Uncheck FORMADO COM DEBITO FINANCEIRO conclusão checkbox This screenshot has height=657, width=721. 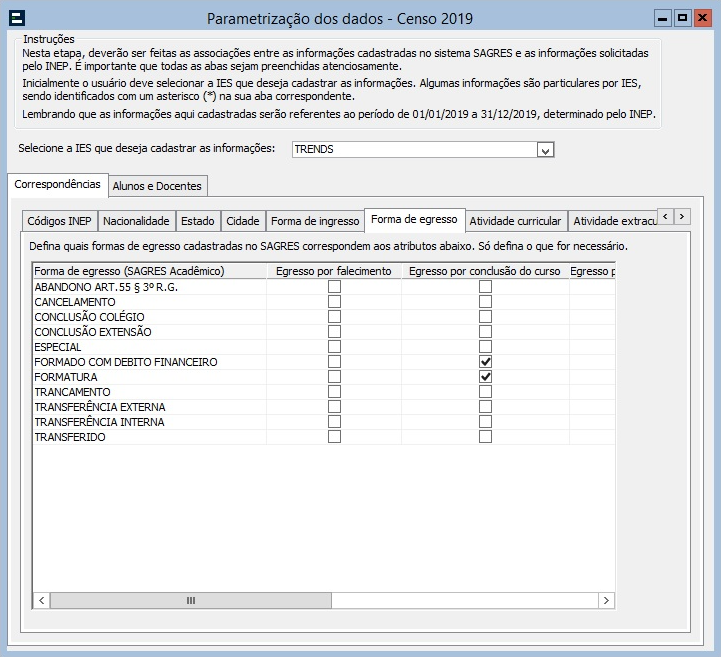click(485, 362)
